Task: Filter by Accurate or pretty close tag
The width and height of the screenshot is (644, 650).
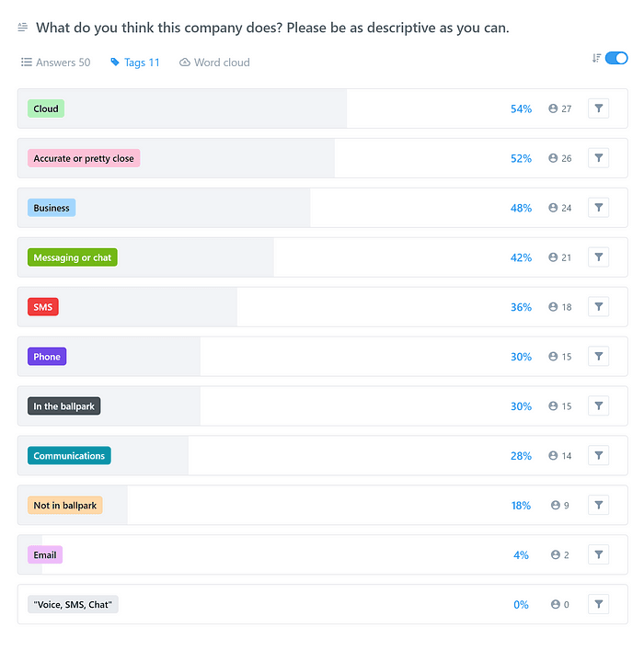Action: [x=598, y=158]
